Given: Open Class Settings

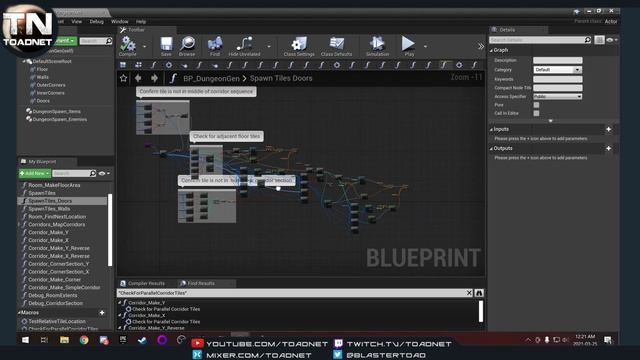Looking at the screenshot, I should click(x=299, y=46).
